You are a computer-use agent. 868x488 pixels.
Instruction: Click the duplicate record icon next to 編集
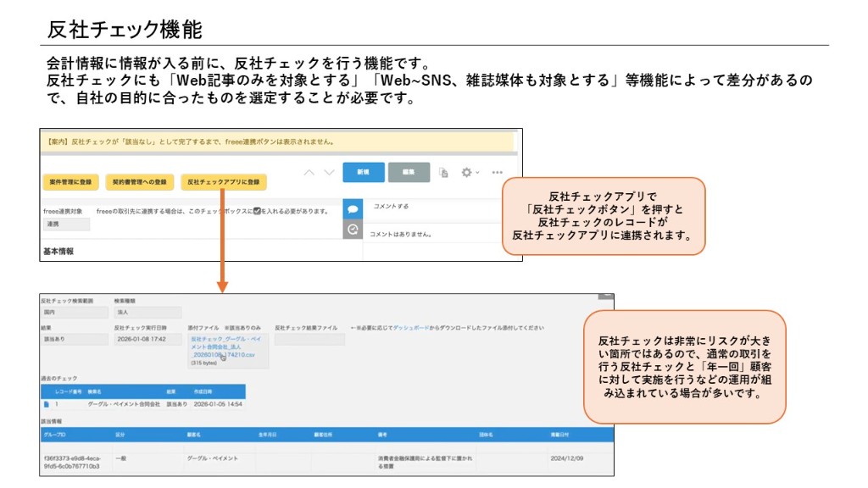point(443,173)
